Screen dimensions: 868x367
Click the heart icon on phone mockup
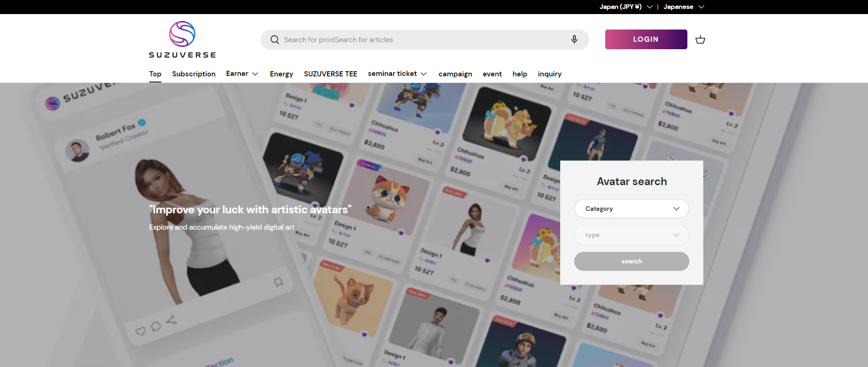140,331
